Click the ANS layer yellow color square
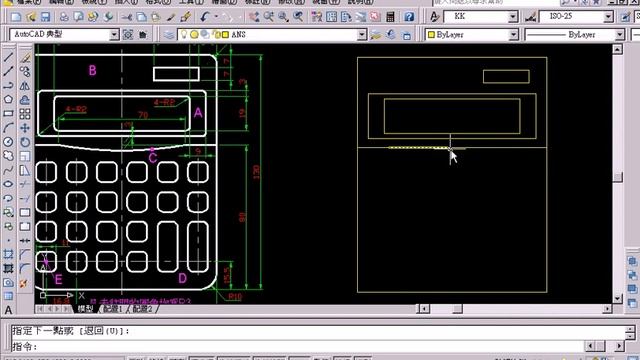The height and width of the screenshot is (360, 640). click(x=225, y=35)
